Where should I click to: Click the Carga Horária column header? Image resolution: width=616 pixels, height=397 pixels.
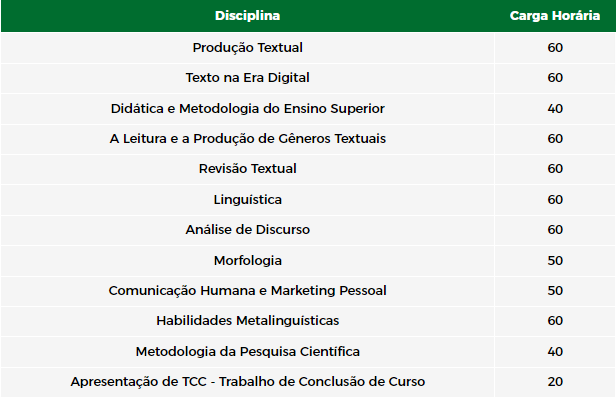pos(555,16)
